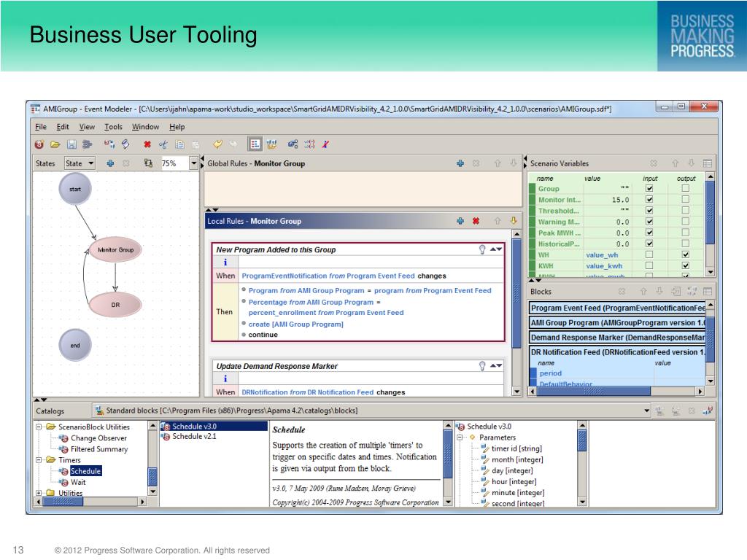Uncheck output for WH variable
The width and height of the screenshot is (747, 560).
pos(685,254)
